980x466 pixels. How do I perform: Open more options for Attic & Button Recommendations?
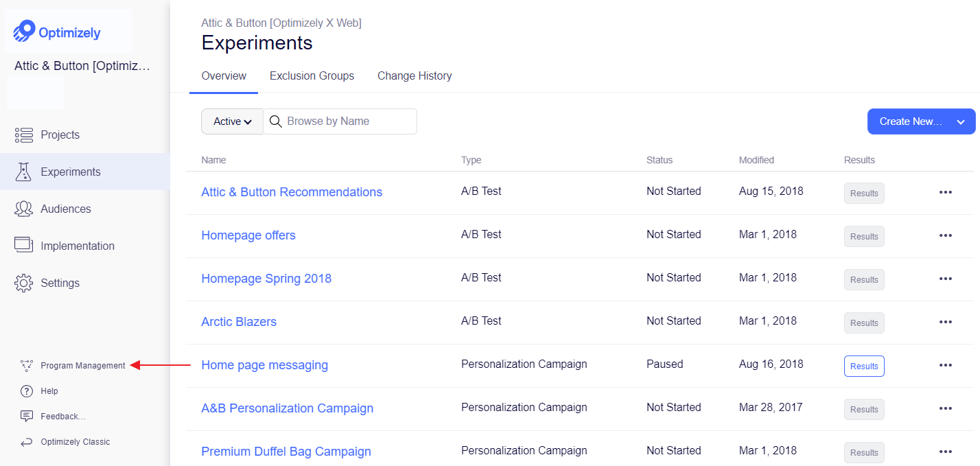(x=946, y=192)
